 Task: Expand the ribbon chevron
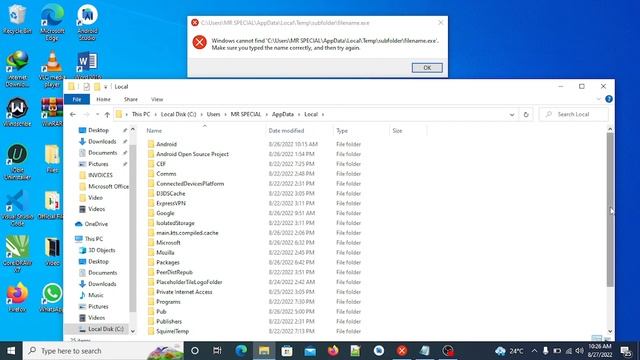[598, 99]
